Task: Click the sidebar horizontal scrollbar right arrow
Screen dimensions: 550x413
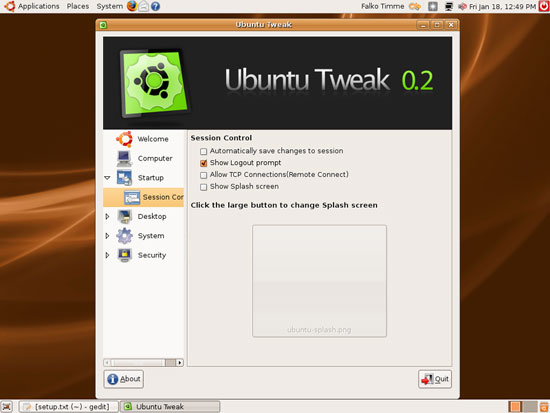Action: 180,362
